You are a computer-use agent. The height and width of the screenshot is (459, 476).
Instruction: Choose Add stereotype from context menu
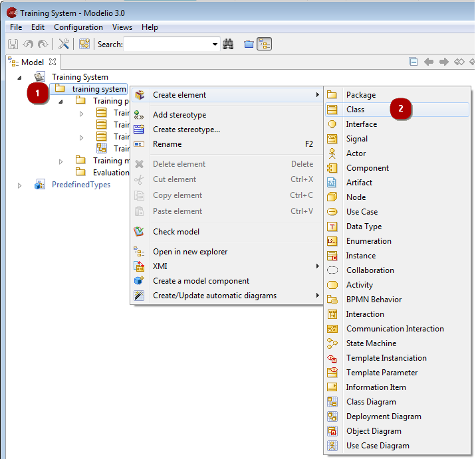179,115
